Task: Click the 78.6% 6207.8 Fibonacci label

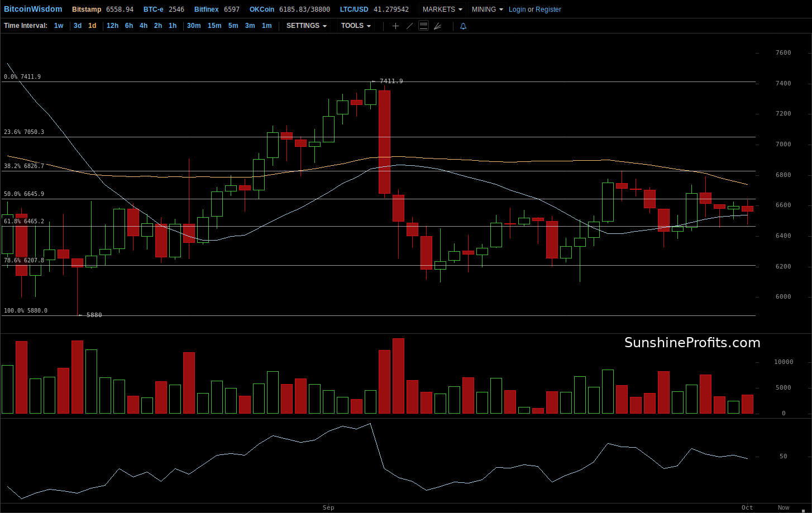Action: coord(24,261)
